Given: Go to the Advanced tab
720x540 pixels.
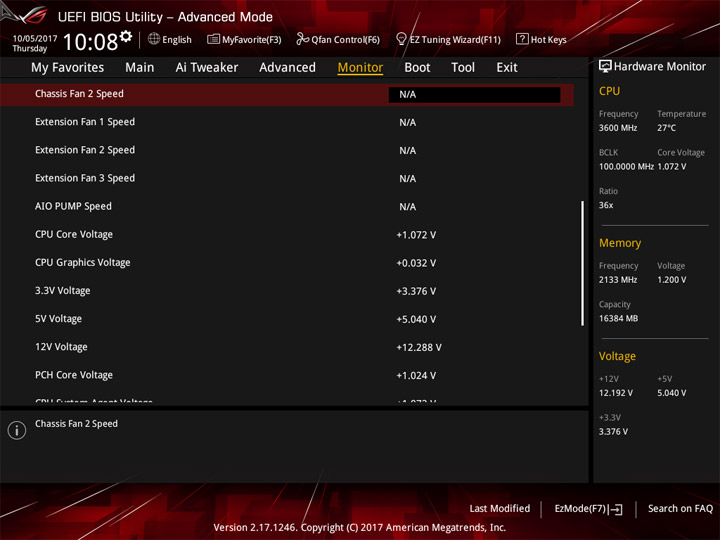Looking at the screenshot, I should (287, 68).
